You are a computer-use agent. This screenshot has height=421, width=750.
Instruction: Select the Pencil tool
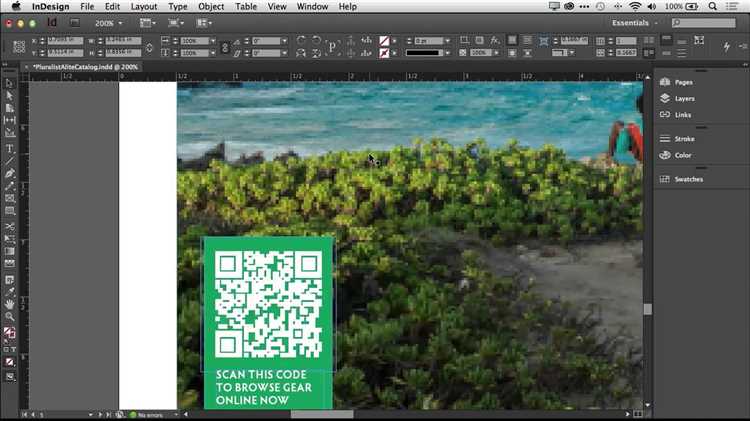(x=9, y=186)
